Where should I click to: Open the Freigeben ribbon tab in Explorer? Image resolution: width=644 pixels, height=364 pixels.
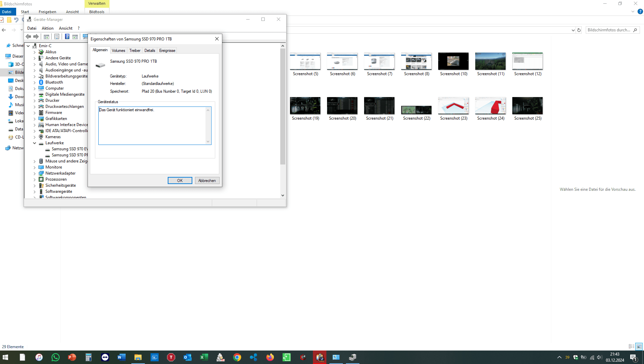tap(47, 12)
